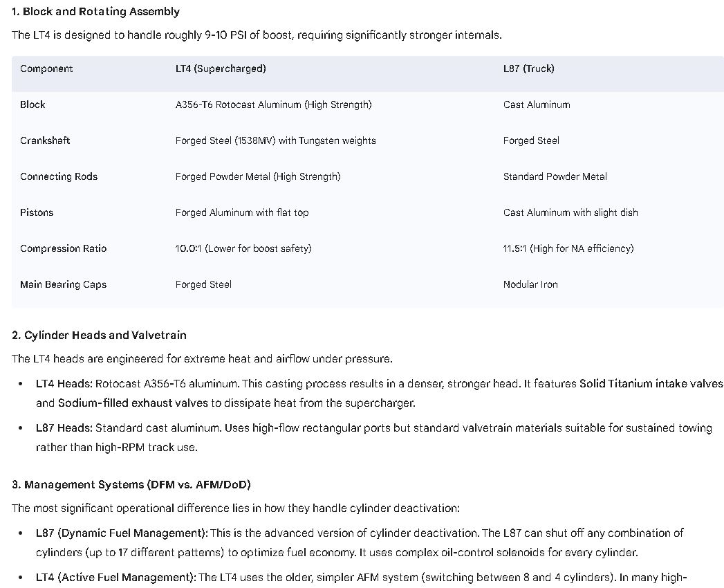Click the '11.5:1 (High for NA efficiency)' cell
Screen dimensions: 724x588
[568, 249]
